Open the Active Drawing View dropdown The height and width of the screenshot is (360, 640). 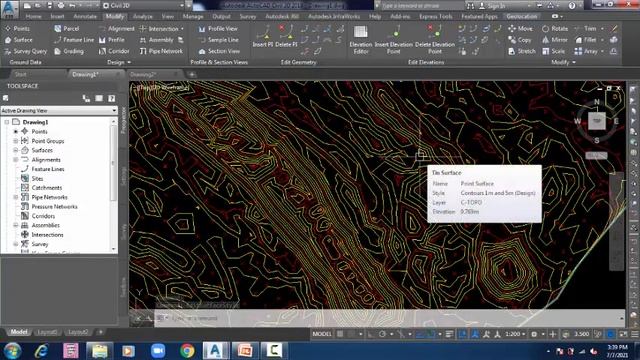point(59,111)
